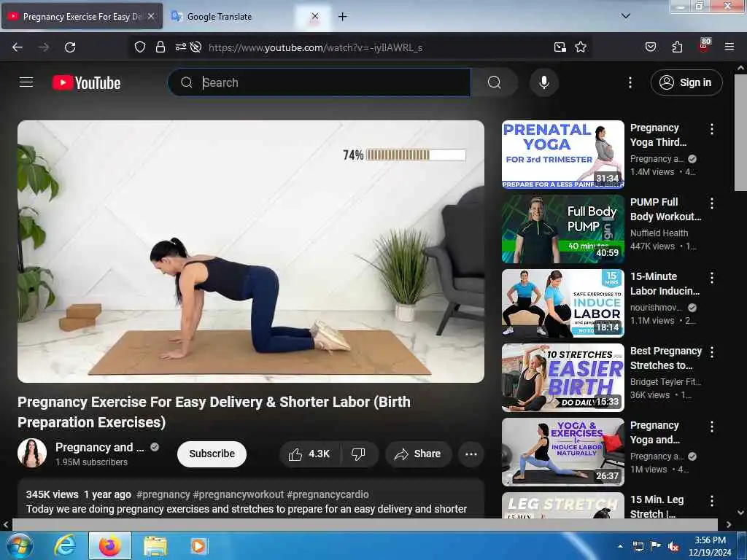This screenshot has width=747, height=560.
Task: Click the address bar URL
Action: (x=316, y=47)
